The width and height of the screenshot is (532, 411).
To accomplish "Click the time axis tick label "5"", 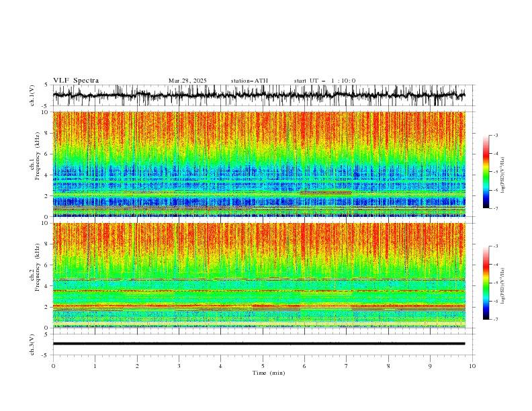I will click(263, 366).
